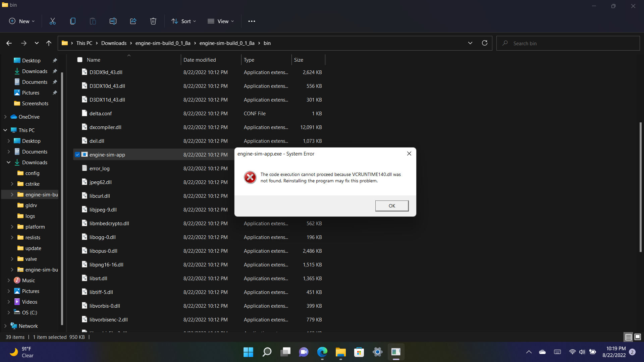Delete the selected file with trash icon

153,21
